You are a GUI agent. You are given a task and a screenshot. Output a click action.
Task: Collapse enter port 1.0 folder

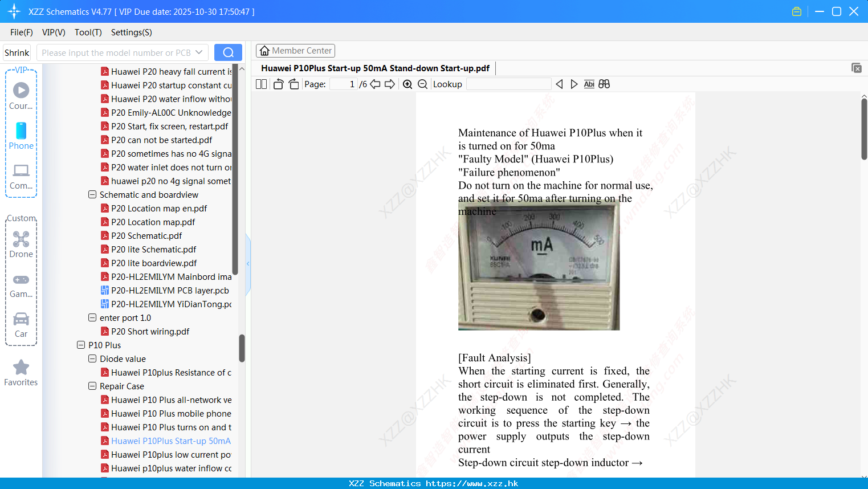(x=92, y=317)
